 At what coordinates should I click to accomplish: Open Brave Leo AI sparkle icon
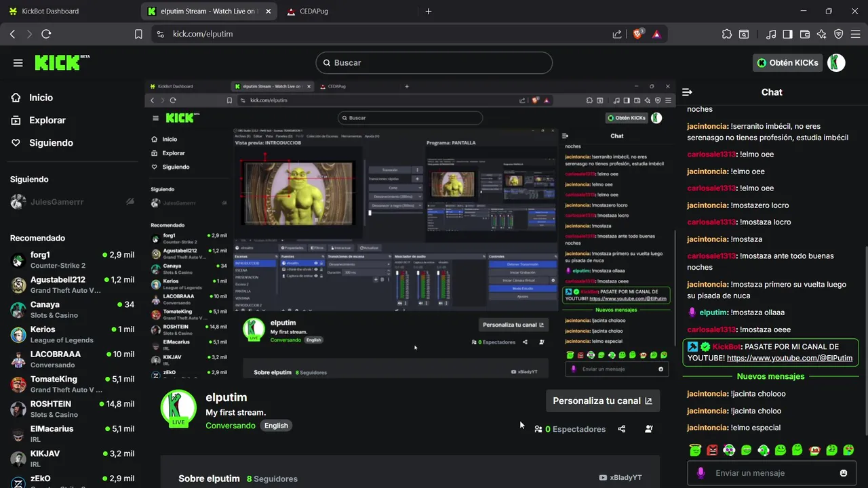(x=822, y=34)
